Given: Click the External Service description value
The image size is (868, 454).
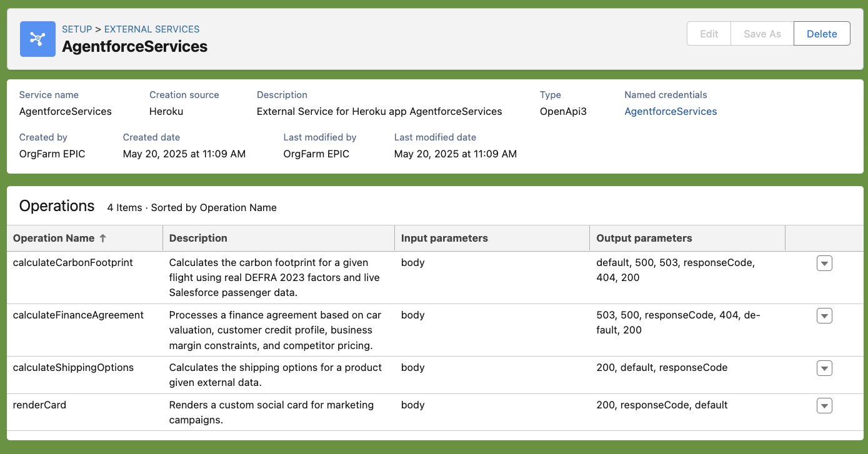Looking at the screenshot, I should pos(379,111).
